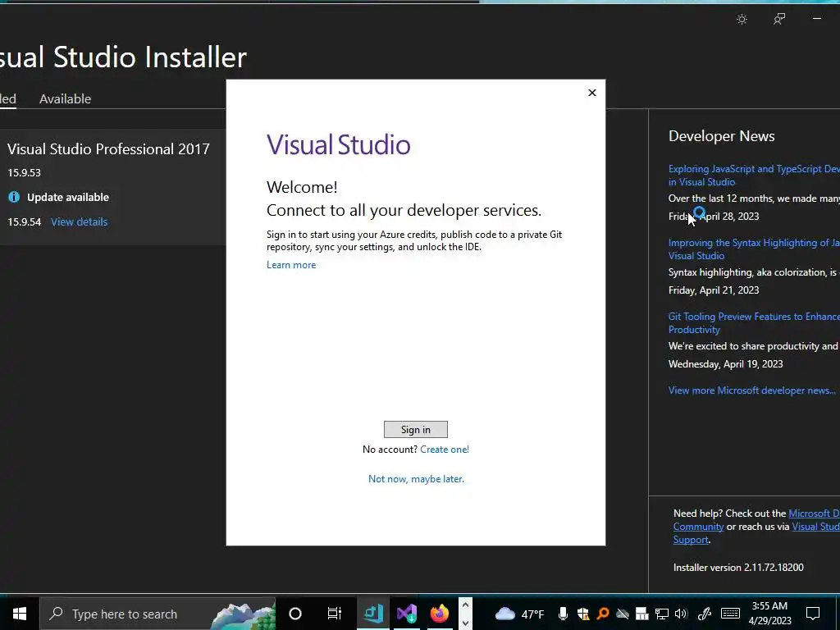Open 'Improving the Syntax Highlighting' news article
The image size is (840, 630).
tap(754, 249)
